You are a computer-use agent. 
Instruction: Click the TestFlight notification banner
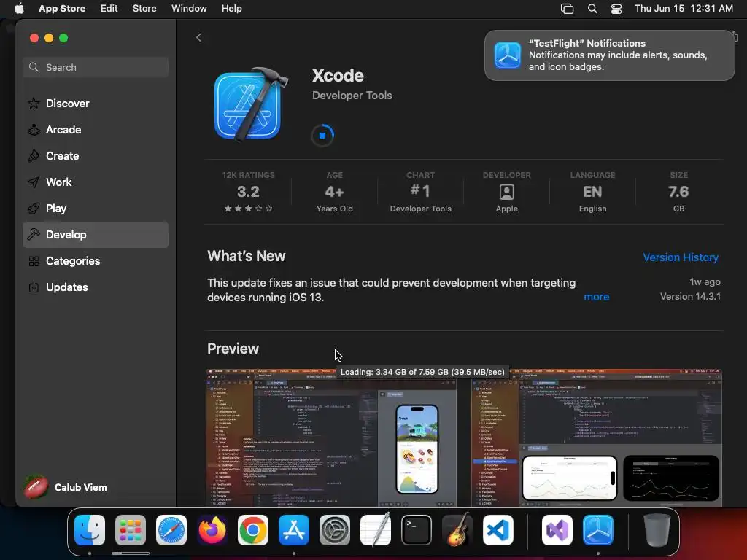point(609,55)
